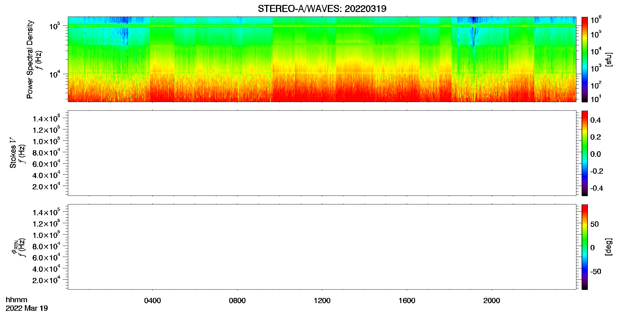The width and height of the screenshot is (644, 332).
Task: Click the power spectral density color bar
Action: [x=585, y=59]
